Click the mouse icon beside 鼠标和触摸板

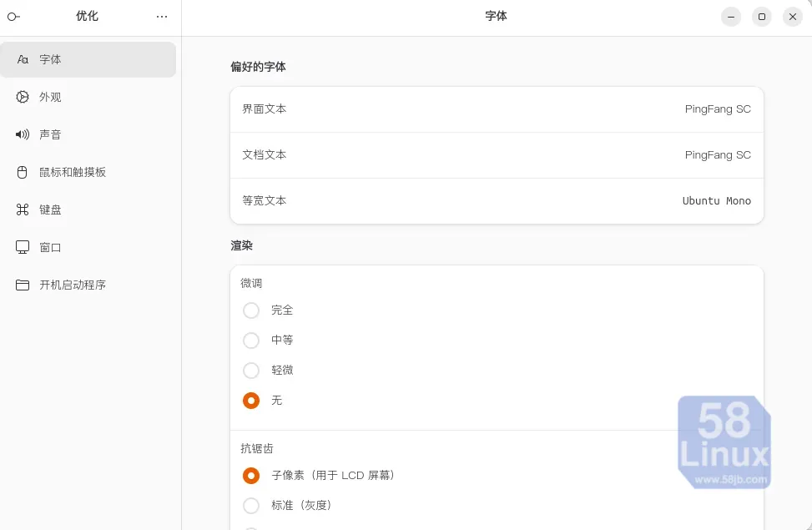pos(23,172)
